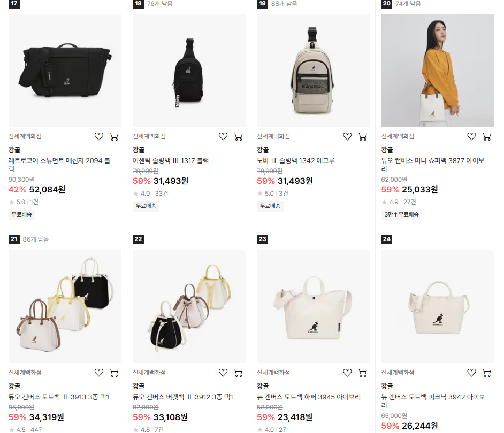Add 어센틱 슬링백 III 1317 to cart
The image size is (504, 433).
point(238,136)
